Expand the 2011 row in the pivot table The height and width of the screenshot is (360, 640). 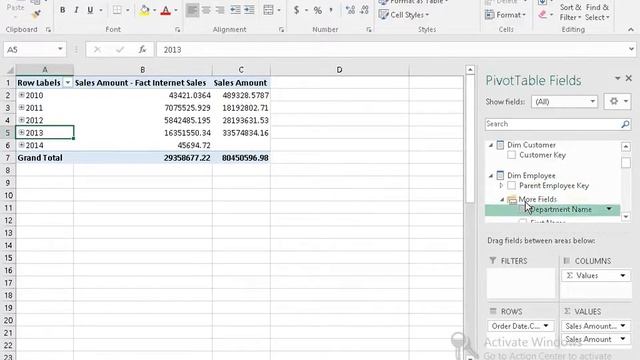22,107
